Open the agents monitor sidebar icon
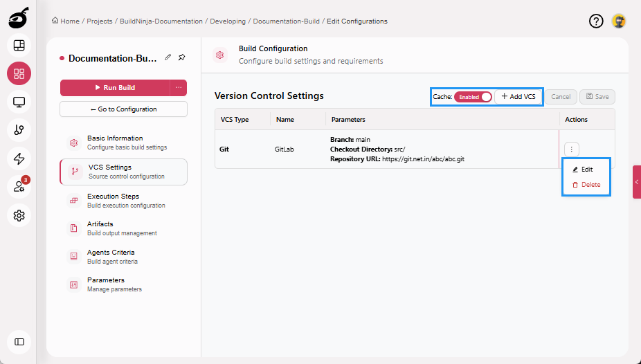641x364 pixels. tap(19, 102)
